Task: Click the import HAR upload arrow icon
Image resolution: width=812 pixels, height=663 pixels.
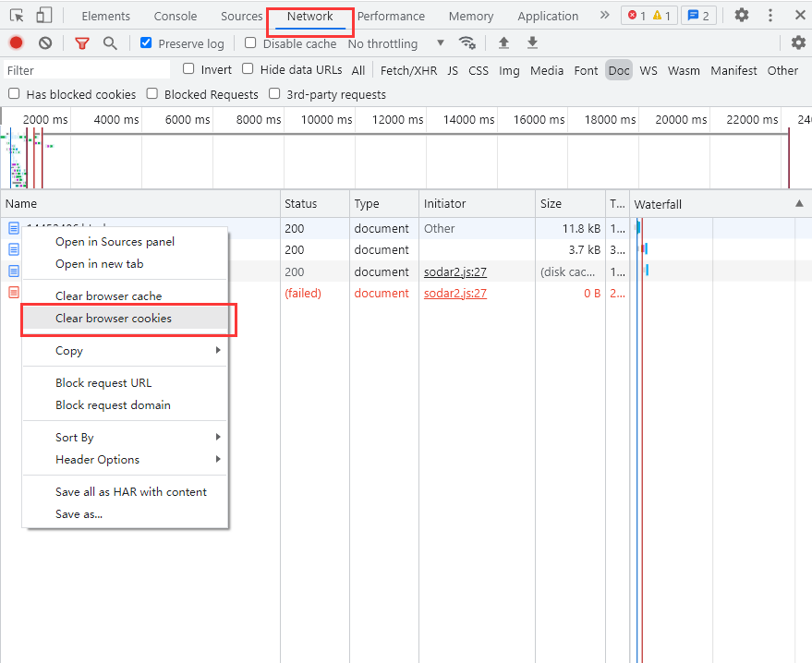Action: [x=503, y=43]
